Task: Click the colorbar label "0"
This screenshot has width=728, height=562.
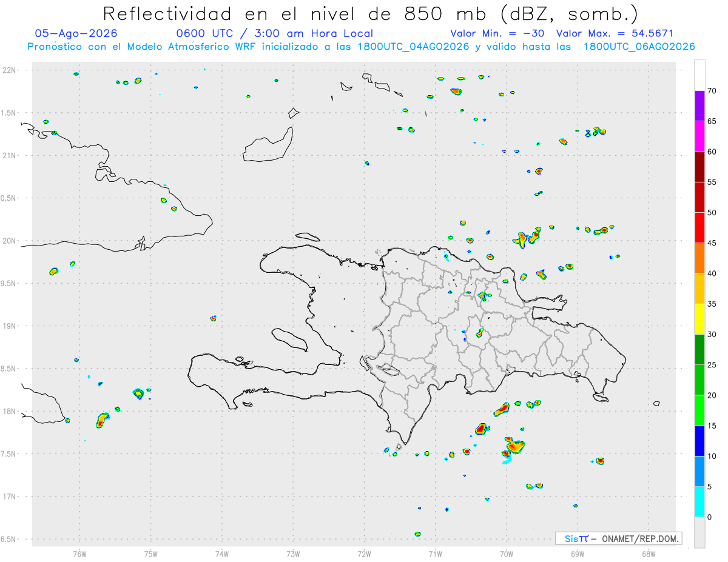Action: 709,517
